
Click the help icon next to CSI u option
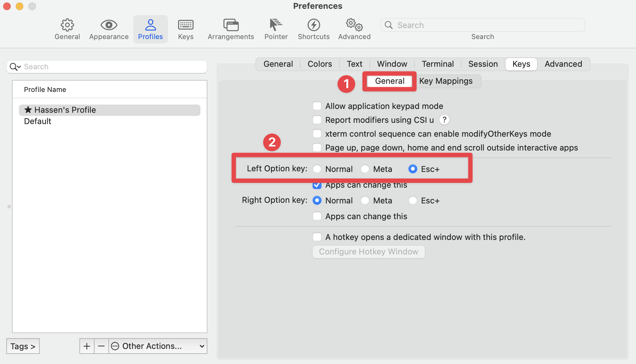[x=444, y=120]
